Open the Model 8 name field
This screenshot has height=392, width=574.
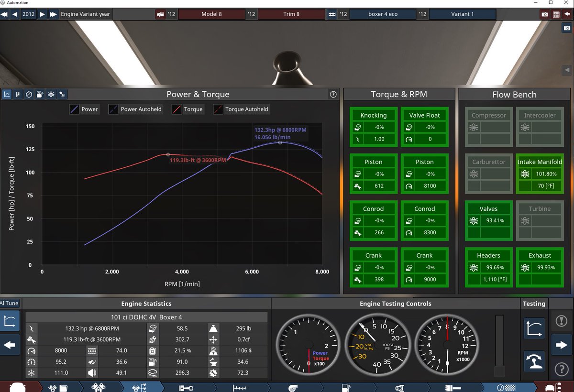(x=211, y=14)
